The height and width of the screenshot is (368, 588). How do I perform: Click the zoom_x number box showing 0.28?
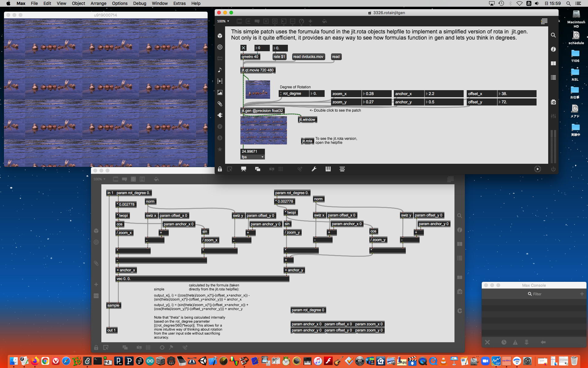377,94
